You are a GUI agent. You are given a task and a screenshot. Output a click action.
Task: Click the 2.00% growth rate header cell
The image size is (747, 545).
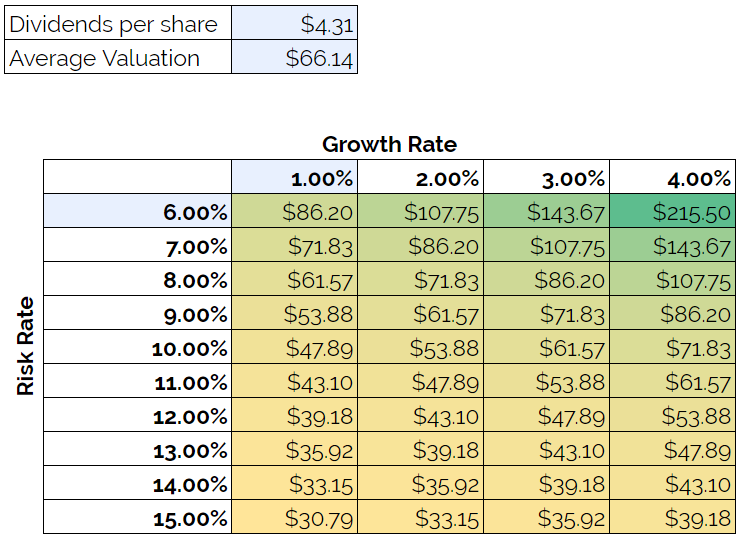(x=420, y=178)
